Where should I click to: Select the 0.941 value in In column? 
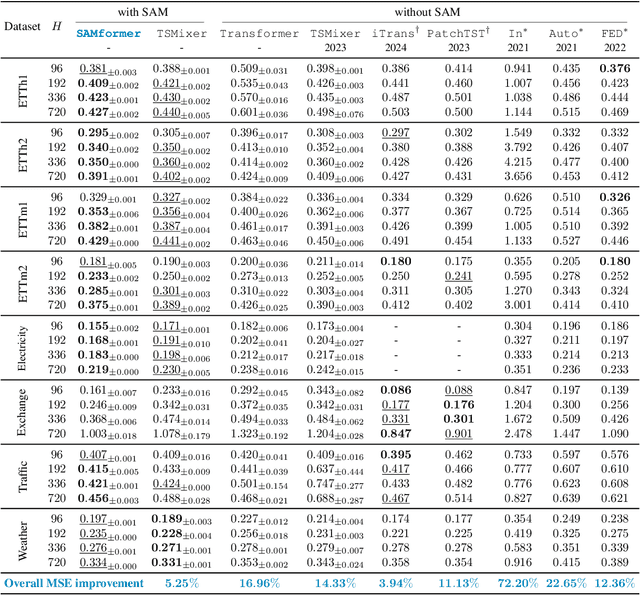click(518, 69)
